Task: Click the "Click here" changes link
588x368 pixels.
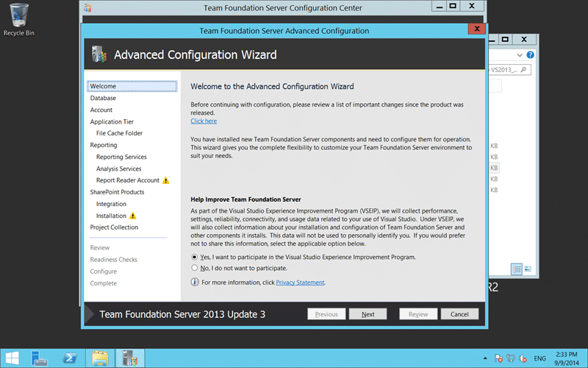Action: [x=204, y=121]
